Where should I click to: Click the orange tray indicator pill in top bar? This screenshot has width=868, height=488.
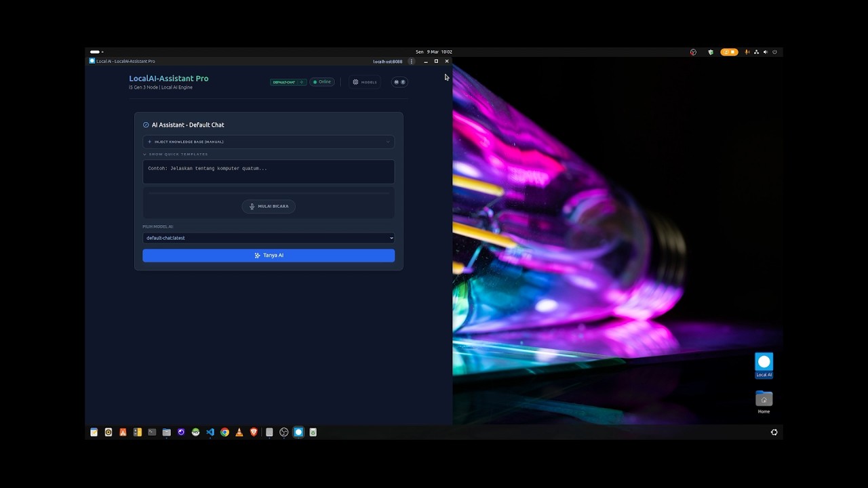pos(729,52)
